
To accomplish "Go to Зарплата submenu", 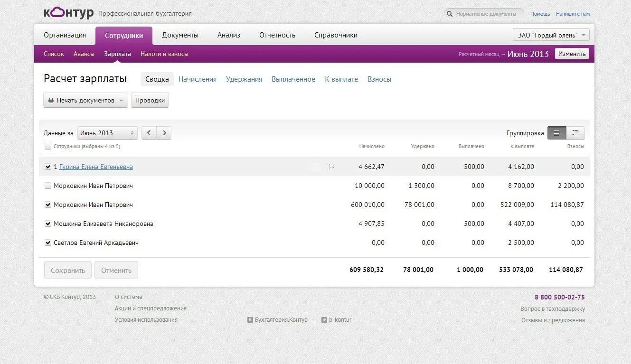I will (117, 54).
